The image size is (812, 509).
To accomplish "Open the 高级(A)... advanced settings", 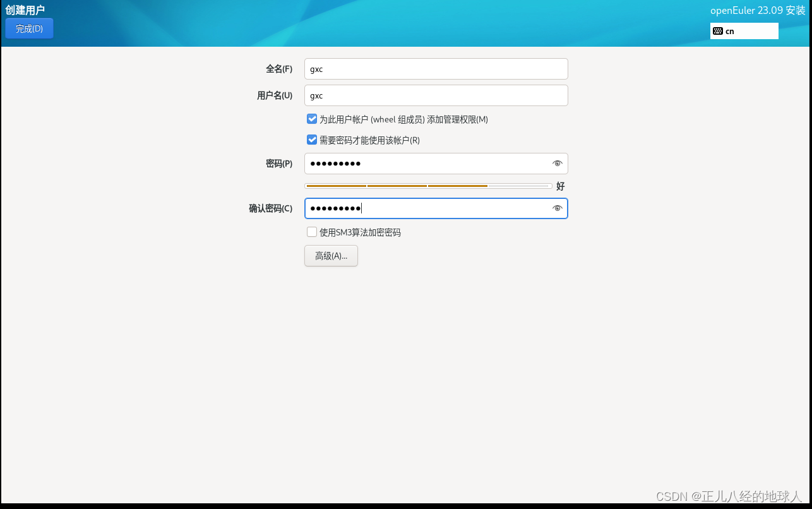I will click(x=331, y=256).
